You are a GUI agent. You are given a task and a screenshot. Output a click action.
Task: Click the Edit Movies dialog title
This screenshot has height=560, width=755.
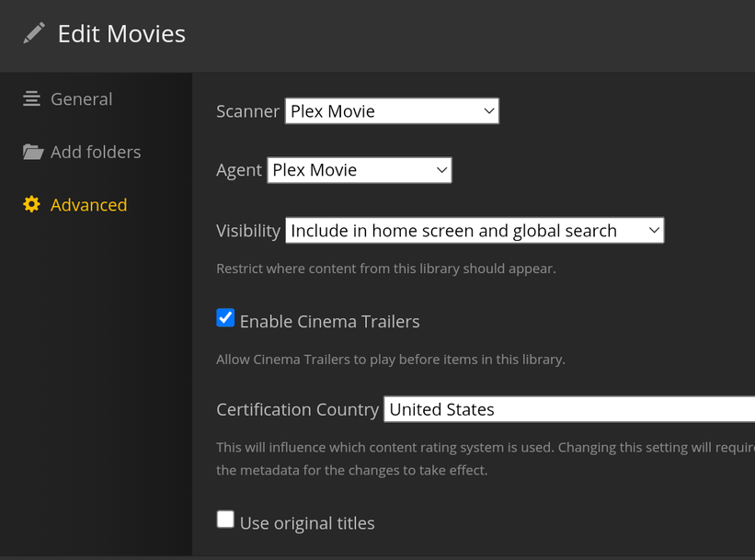click(121, 34)
